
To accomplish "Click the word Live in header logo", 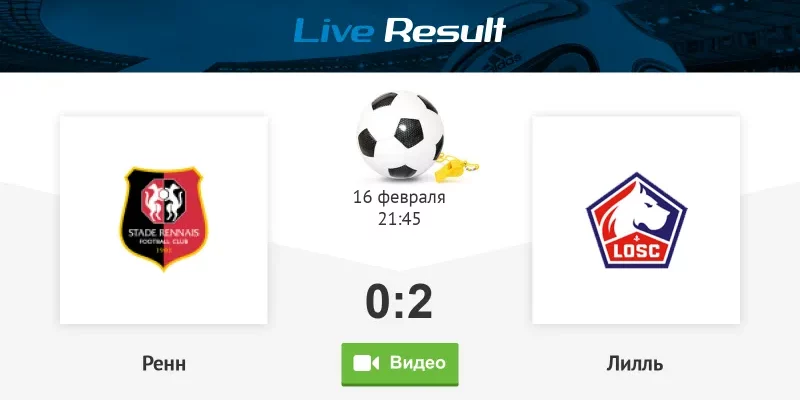I will [x=334, y=30].
